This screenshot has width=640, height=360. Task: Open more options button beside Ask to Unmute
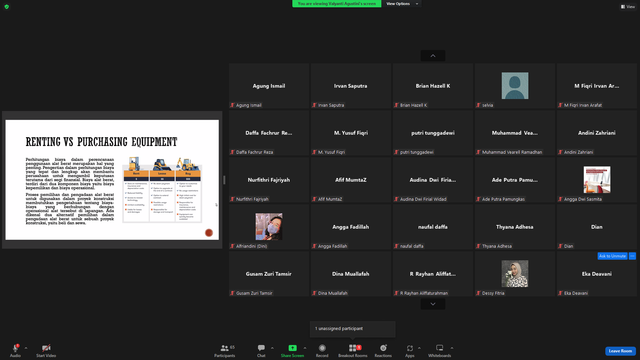(x=632, y=256)
